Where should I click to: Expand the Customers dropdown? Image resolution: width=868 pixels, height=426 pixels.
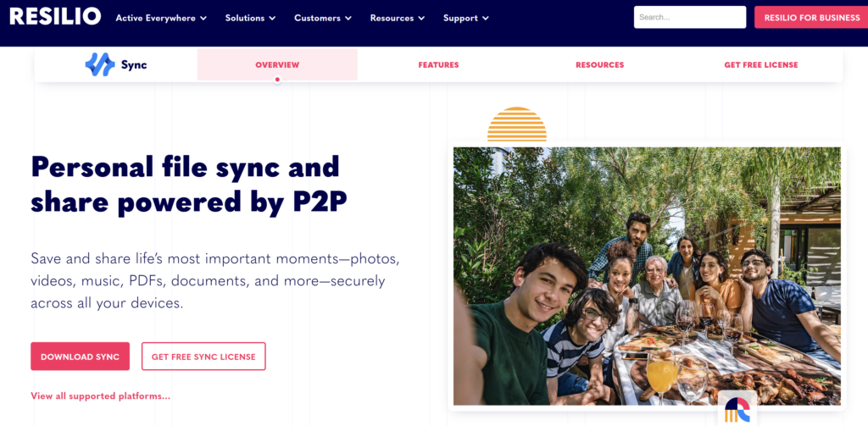click(323, 19)
